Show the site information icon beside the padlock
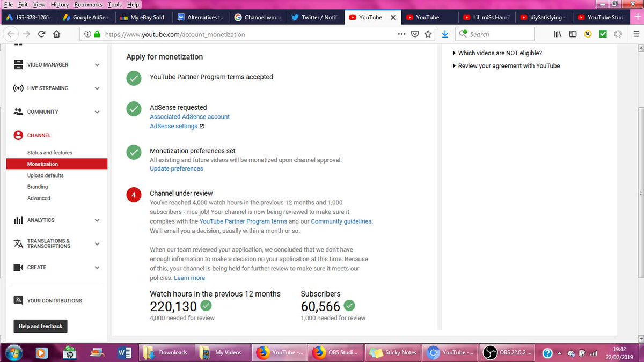 [87, 34]
